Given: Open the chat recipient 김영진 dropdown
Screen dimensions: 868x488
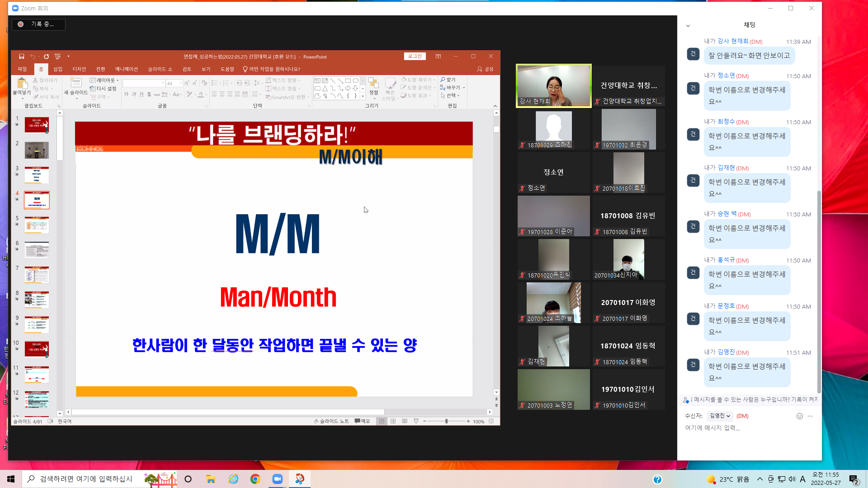Looking at the screenshot, I should (720, 416).
